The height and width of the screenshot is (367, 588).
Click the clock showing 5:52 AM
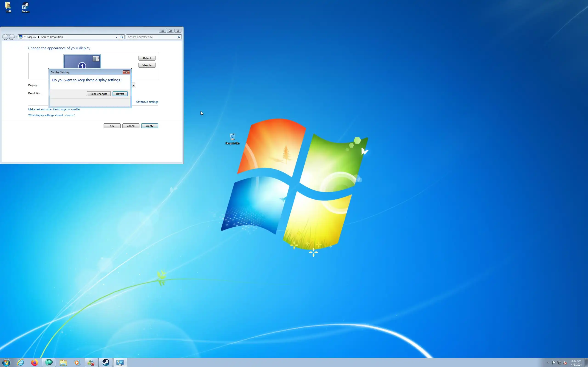pos(576,362)
